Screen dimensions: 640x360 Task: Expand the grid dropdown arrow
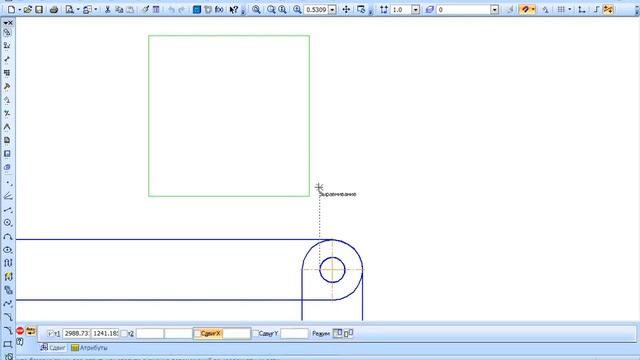pyautogui.click(x=570, y=9)
